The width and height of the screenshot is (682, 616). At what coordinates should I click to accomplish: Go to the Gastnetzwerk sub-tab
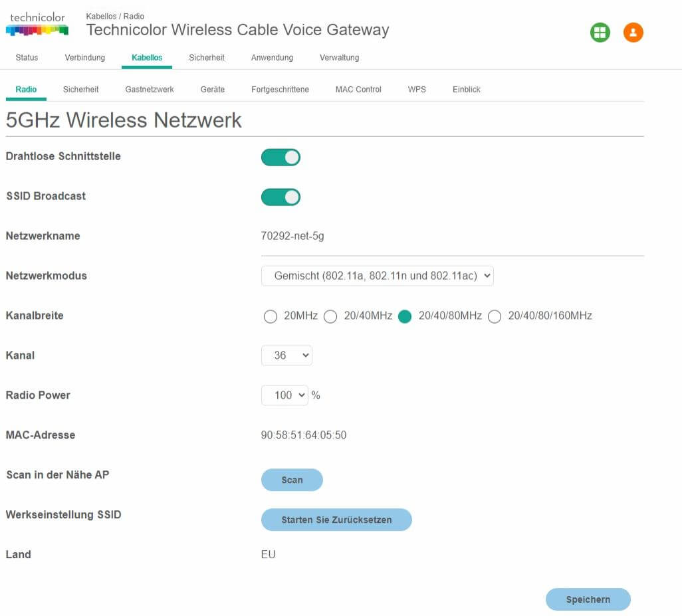coord(150,90)
